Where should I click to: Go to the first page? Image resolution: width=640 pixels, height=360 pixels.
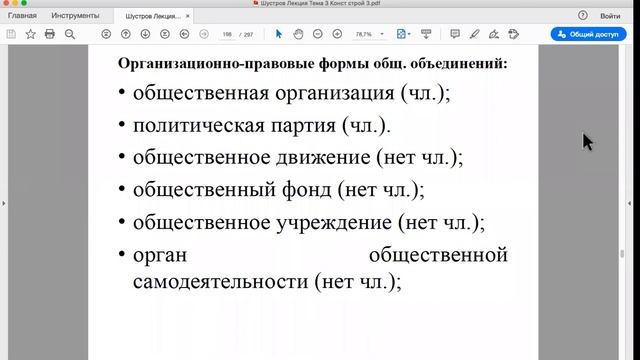pos(106,34)
